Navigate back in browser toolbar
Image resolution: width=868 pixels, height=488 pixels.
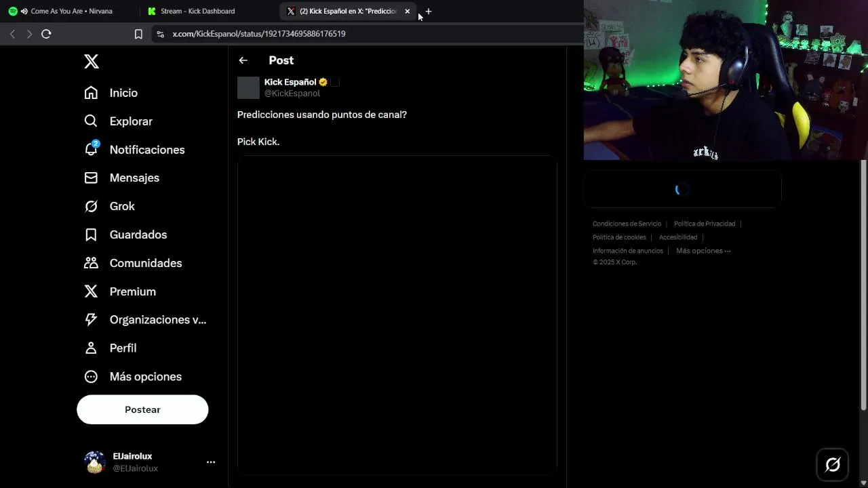(12, 34)
